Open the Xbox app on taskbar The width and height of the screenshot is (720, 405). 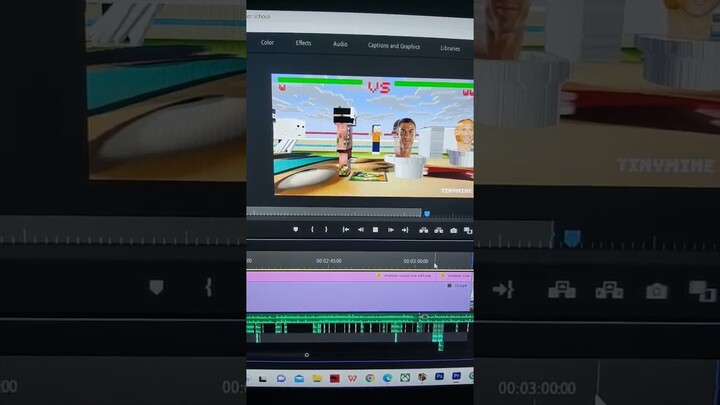[x=405, y=377]
